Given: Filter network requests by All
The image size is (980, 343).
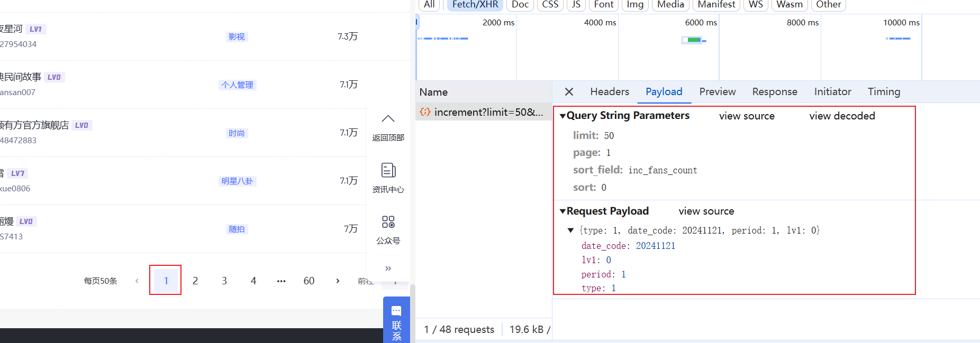Looking at the screenshot, I should 429,5.
